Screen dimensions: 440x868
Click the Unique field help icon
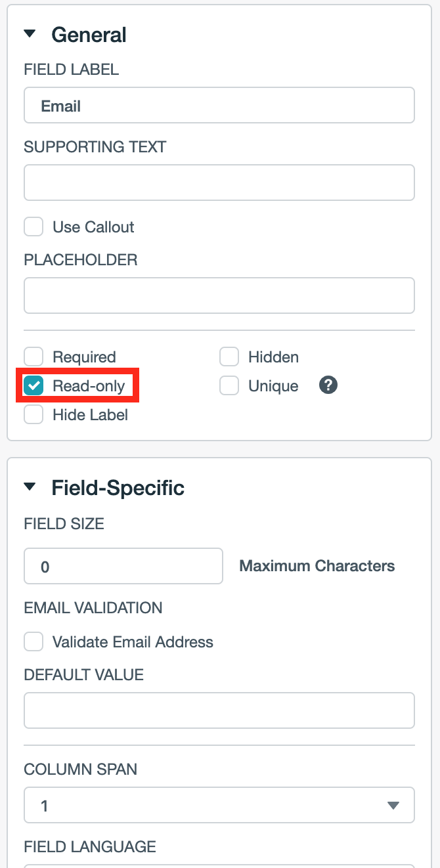coord(328,385)
